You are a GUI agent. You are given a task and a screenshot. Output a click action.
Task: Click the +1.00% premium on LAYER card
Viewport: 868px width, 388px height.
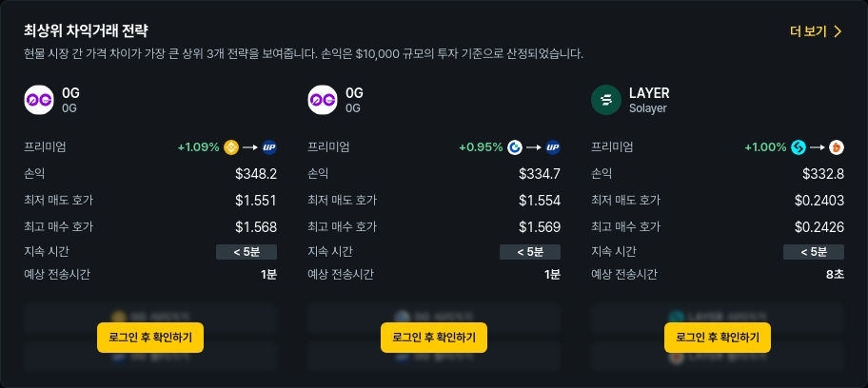765,147
